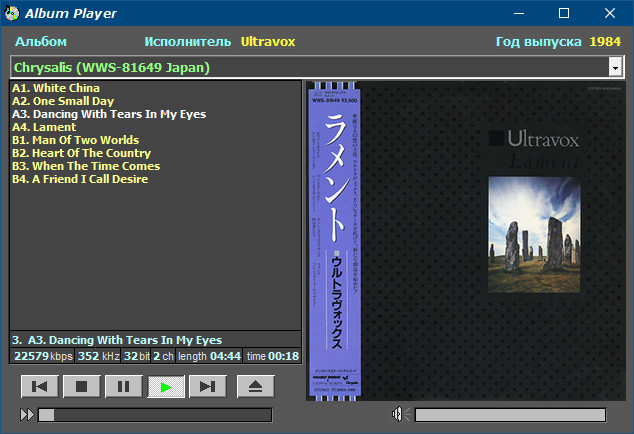
Task: Mute using the speaker icon
Action: click(x=400, y=414)
